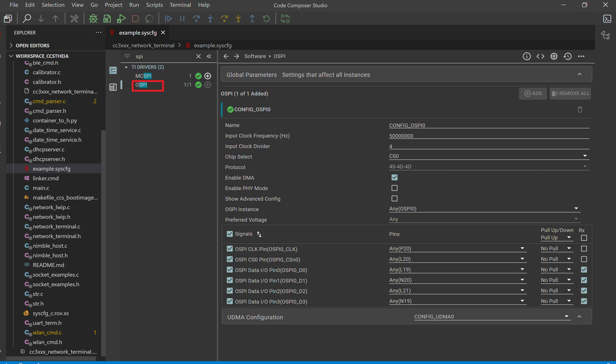Open main.c in the explorer
616x364 pixels.
coord(41,188)
